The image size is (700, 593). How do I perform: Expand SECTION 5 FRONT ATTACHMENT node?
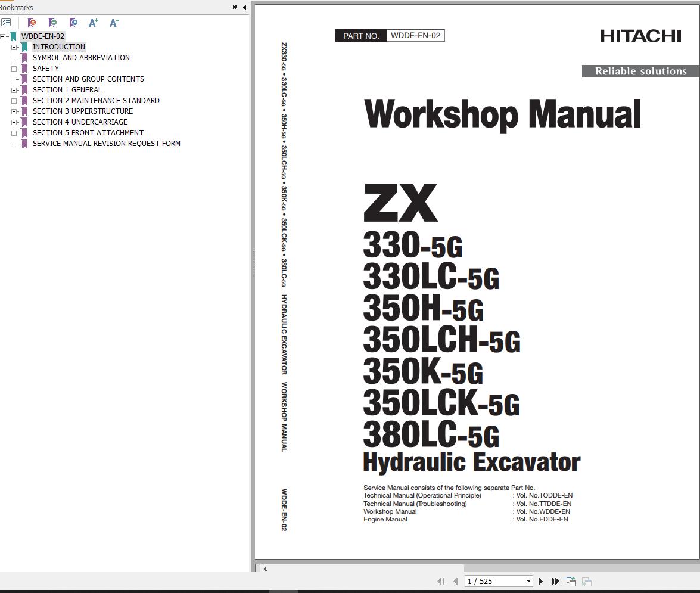click(14, 133)
